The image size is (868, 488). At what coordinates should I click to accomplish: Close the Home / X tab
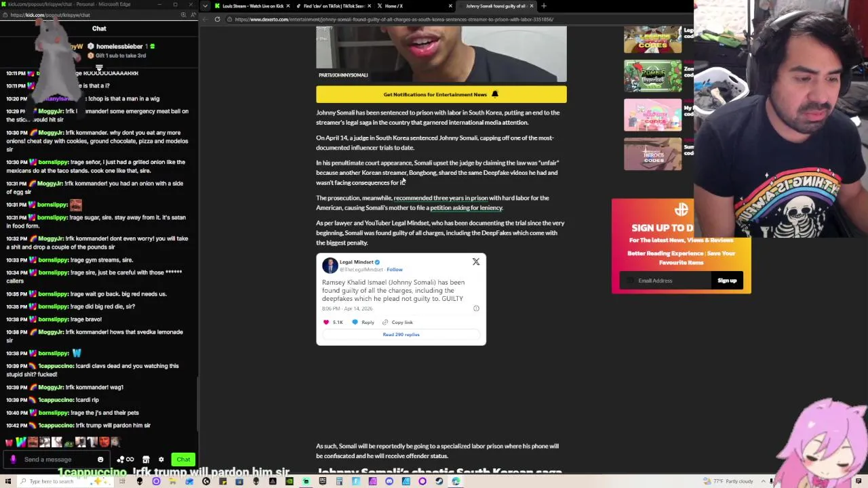tap(450, 6)
